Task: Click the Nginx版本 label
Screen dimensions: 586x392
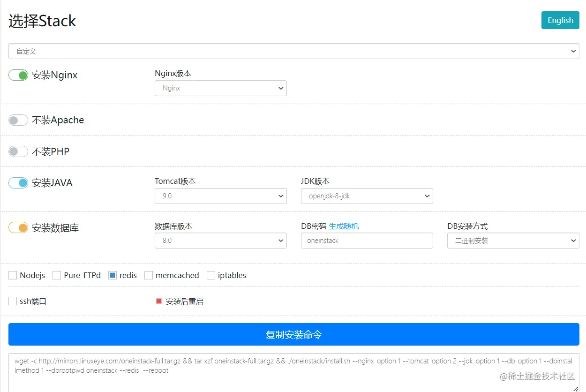Action: 173,73
